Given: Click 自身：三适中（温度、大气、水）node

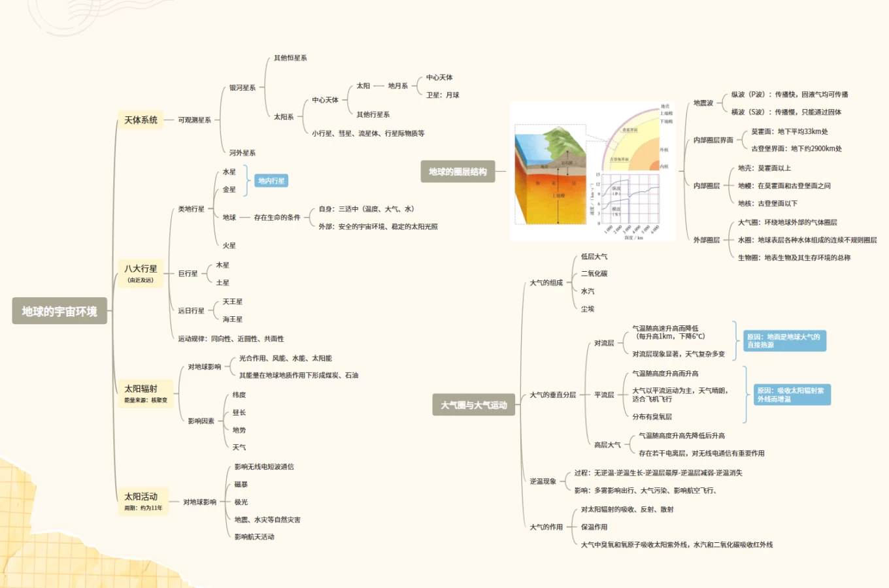Looking at the screenshot, I should pos(367,209).
